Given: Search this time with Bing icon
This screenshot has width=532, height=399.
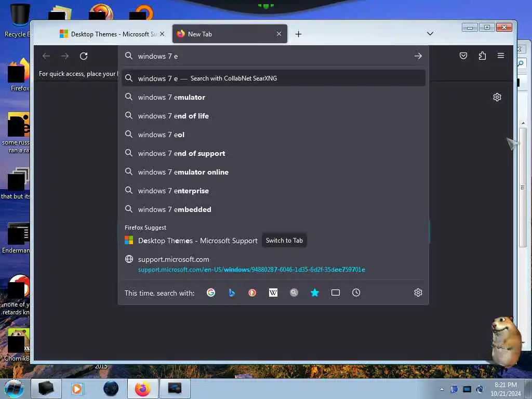Looking at the screenshot, I should click(232, 292).
